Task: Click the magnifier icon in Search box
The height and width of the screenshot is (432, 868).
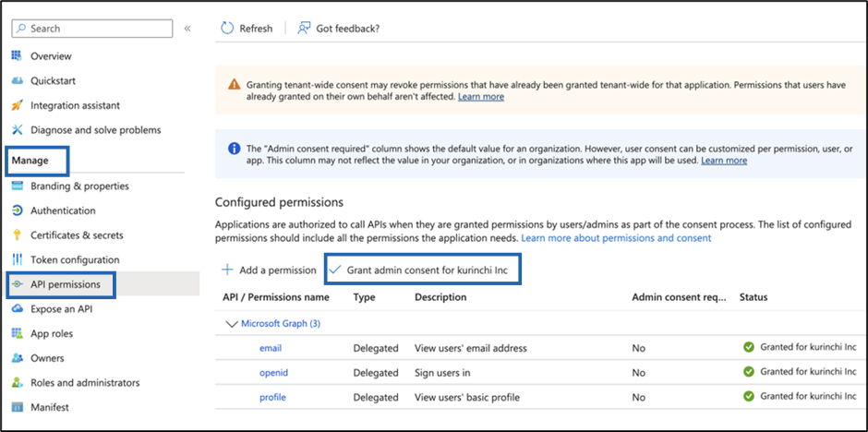Action: pyautogui.click(x=21, y=29)
